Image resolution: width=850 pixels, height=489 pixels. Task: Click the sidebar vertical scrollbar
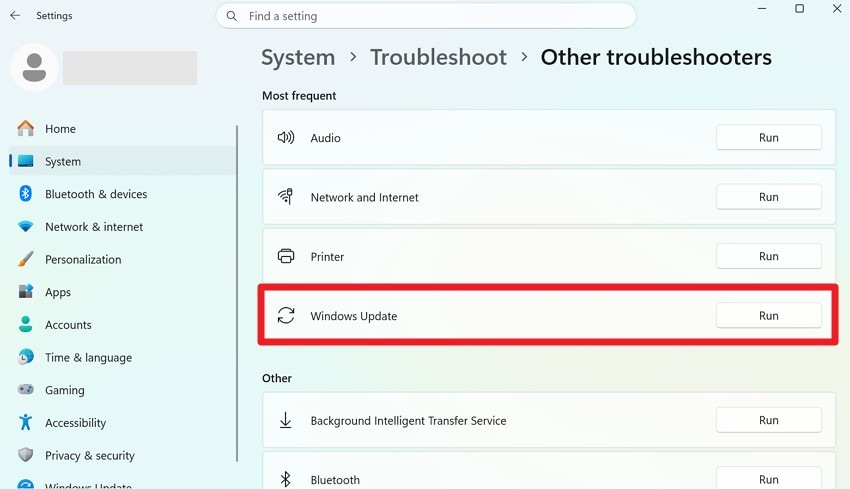[x=237, y=293]
